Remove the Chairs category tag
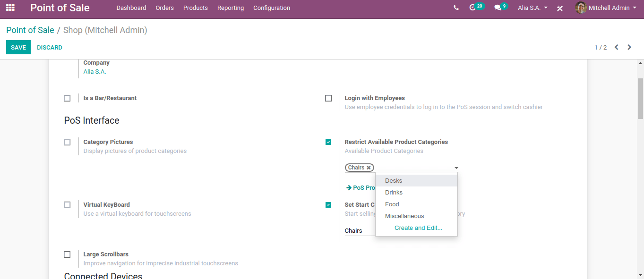The width and height of the screenshot is (644, 279). pos(369,168)
